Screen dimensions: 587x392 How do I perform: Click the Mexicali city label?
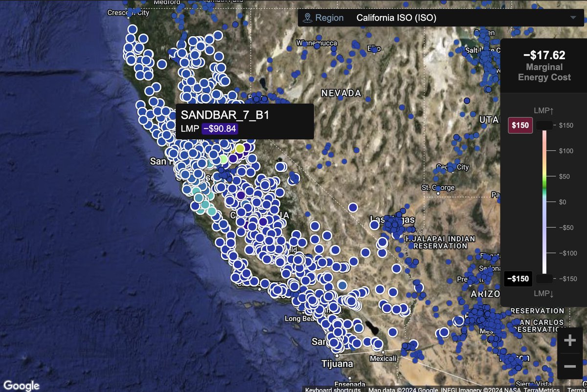point(384,359)
